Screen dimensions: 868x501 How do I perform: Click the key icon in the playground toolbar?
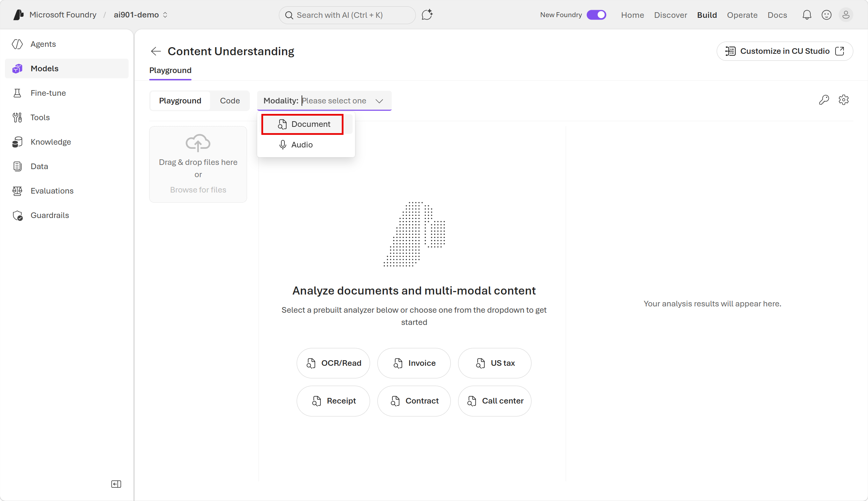[824, 100]
